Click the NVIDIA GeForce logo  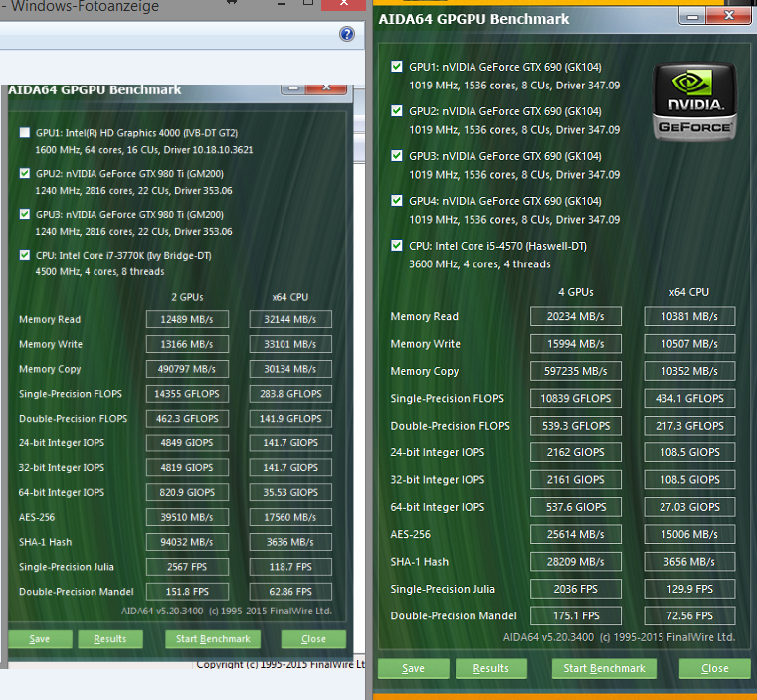[694, 100]
